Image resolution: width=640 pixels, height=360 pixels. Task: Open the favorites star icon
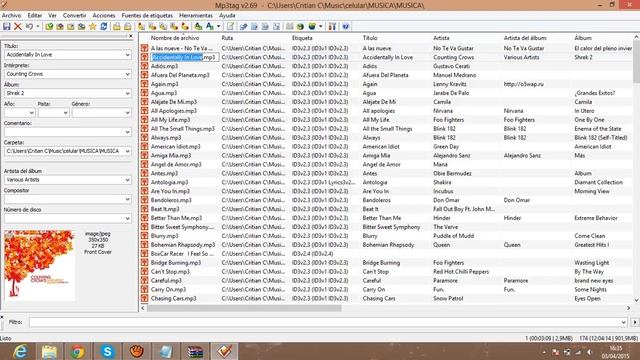pyautogui.click(x=93, y=27)
